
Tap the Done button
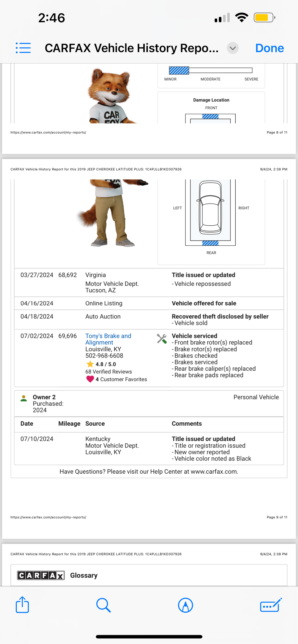pyautogui.click(x=269, y=48)
